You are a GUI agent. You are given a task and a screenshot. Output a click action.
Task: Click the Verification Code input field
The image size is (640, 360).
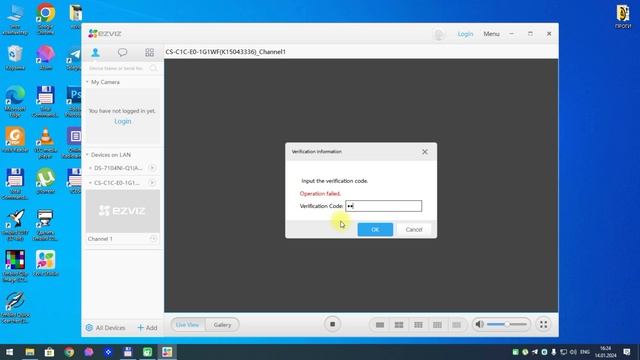pos(384,206)
